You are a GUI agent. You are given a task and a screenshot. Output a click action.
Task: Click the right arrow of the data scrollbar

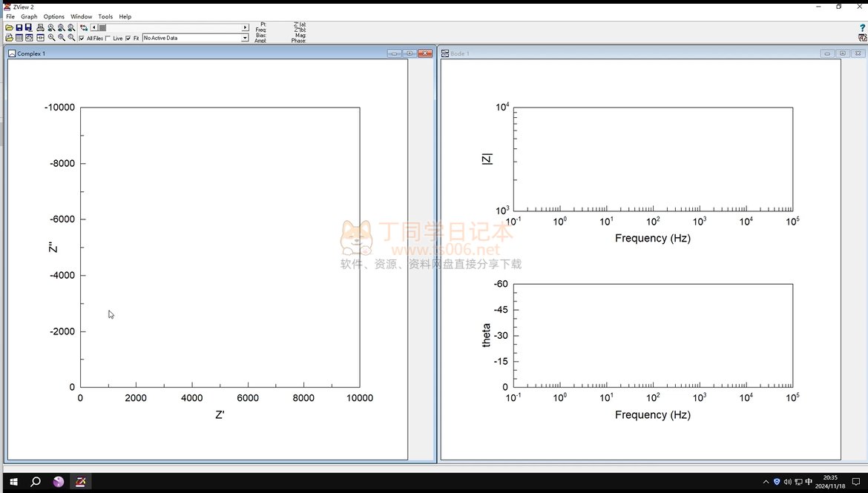point(246,27)
